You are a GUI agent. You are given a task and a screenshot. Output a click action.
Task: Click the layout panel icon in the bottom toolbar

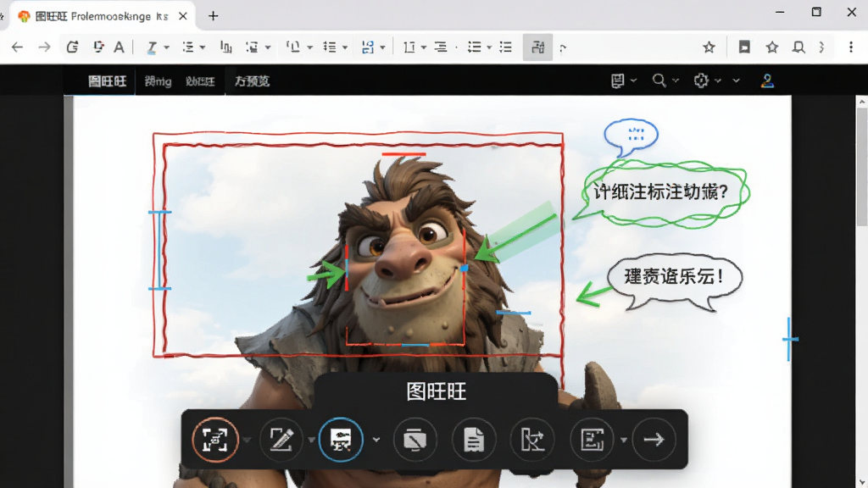593,440
